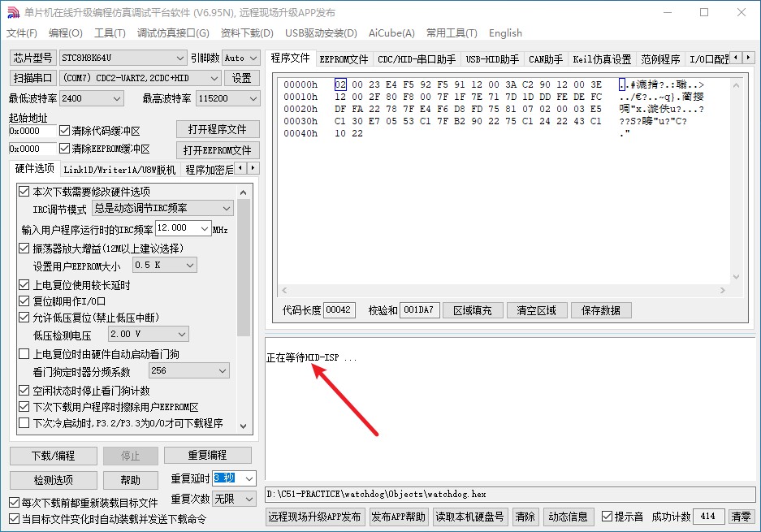Screen dimensions: 761x532
Task: Click code start address 0x0000 field
Action: click(x=32, y=131)
